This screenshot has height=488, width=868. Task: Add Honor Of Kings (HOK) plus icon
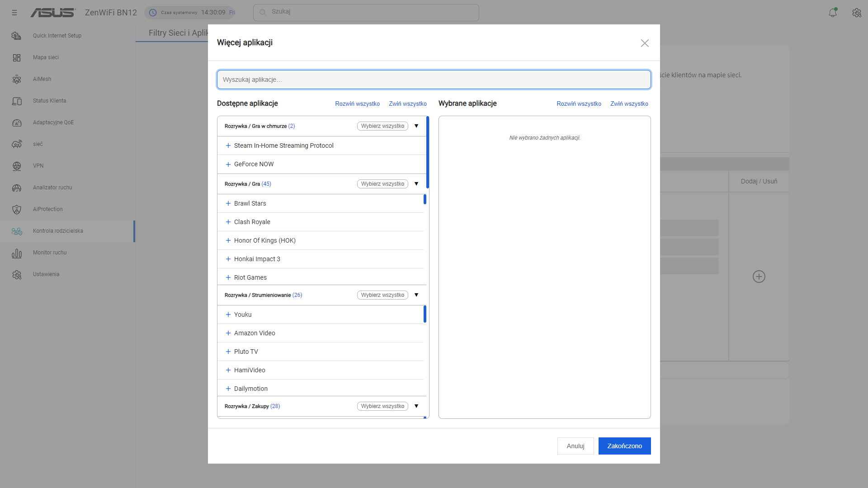(228, 240)
